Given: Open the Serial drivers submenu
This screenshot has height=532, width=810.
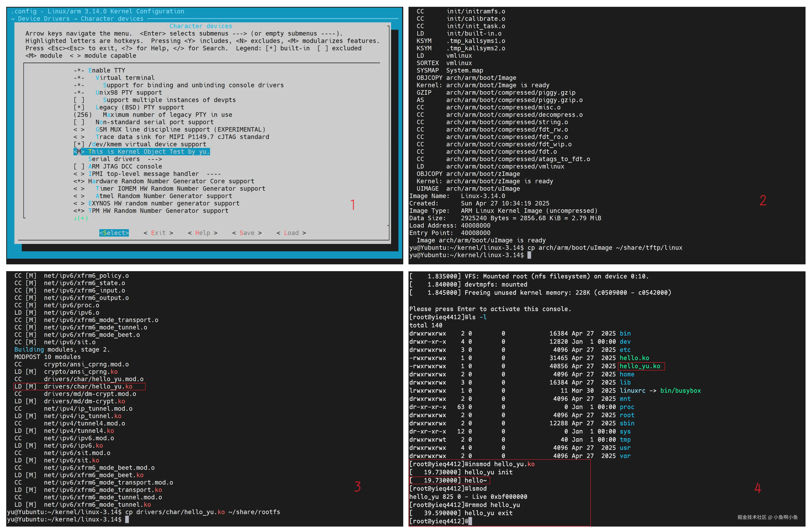Looking at the screenshot, I should click(125, 159).
